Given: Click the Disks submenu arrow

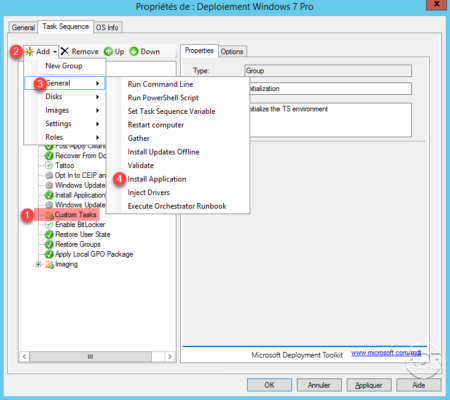Looking at the screenshot, I should tap(98, 97).
